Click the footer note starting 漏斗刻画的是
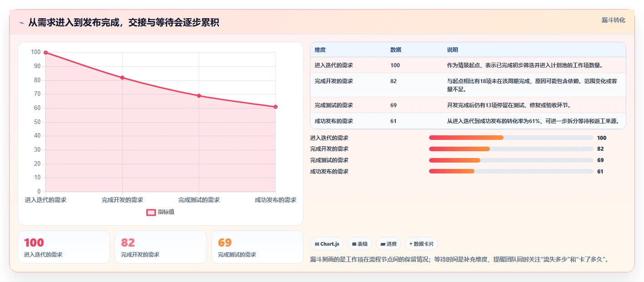 click(459, 260)
